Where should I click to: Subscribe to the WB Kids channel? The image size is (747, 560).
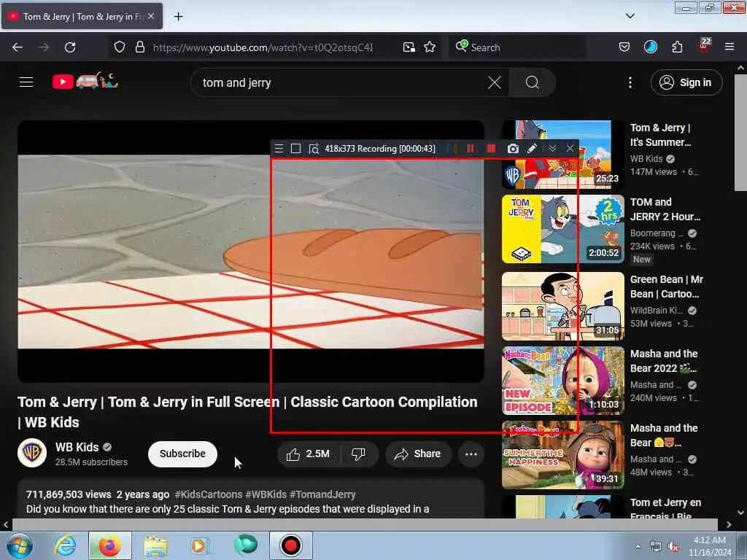click(182, 454)
